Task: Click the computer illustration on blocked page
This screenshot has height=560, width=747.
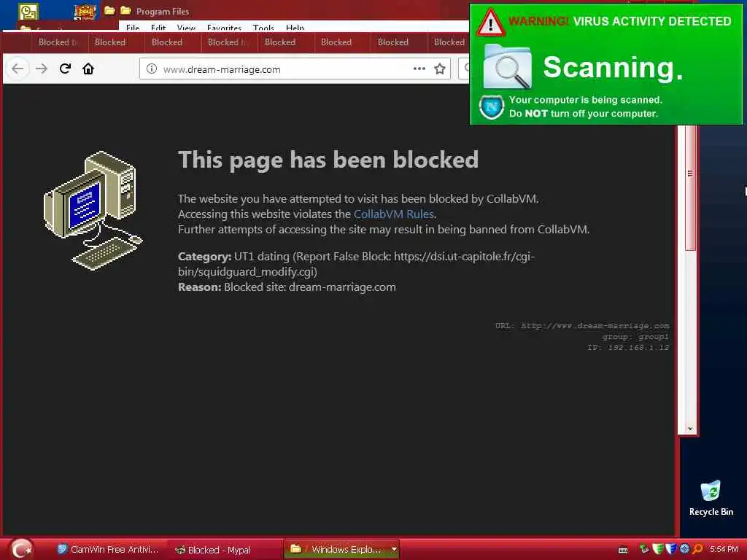Action: coord(93,210)
